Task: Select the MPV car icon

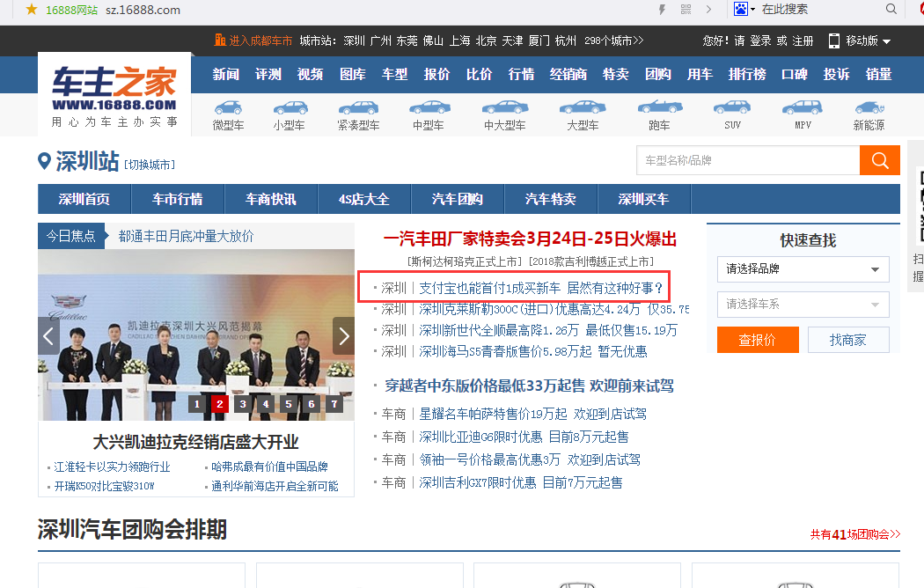Action: click(802, 107)
